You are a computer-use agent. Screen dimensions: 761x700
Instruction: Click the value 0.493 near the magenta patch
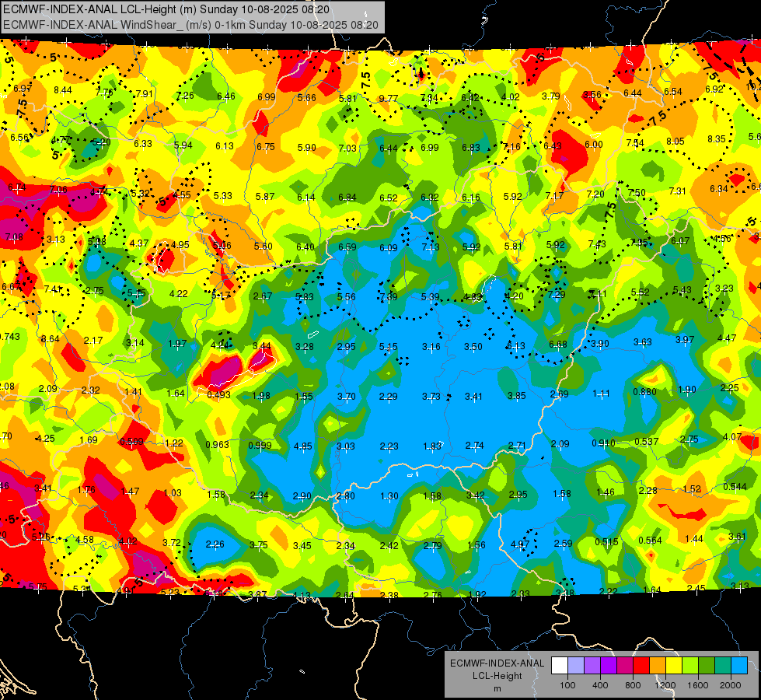(219, 395)
